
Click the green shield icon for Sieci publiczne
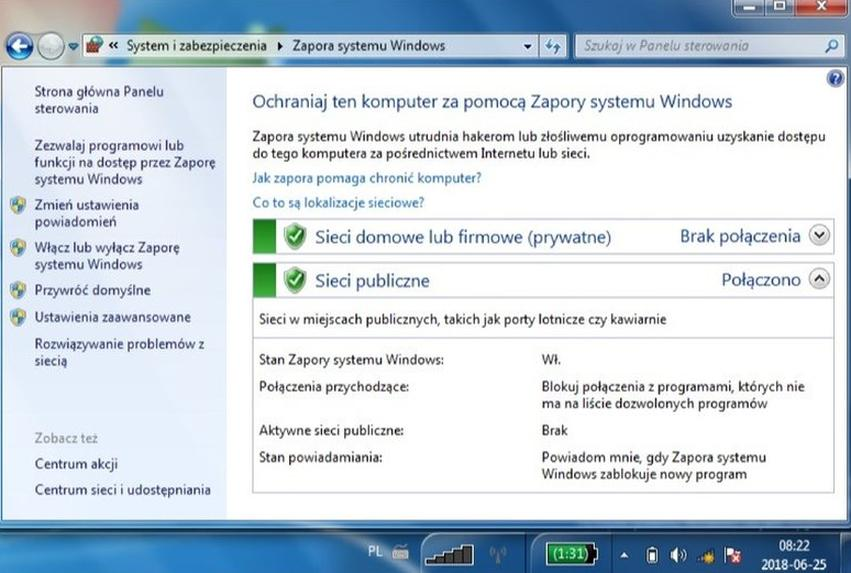pos(294,281)
